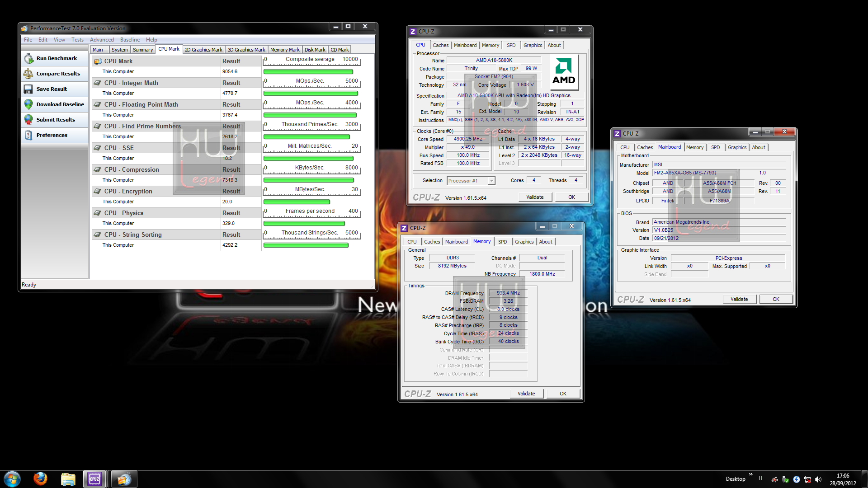The image size is (868, 488).
Task: Click the 9054.6 CPU Mark result
Action: point(230,71)
